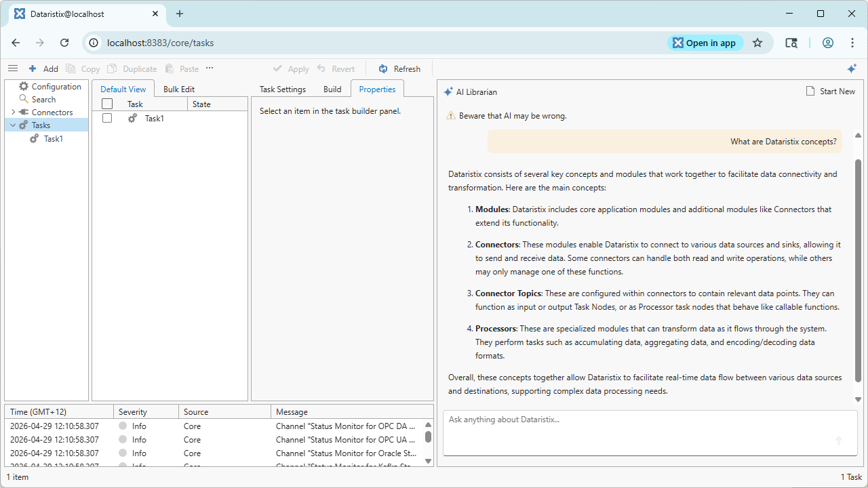Screen dimensions: 868x488
Task: Click the State column header
Action: coord(217,104)
